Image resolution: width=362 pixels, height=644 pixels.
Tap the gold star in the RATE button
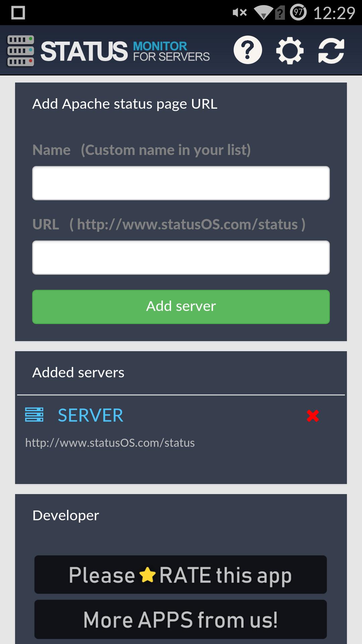click(x=147, y=575)
